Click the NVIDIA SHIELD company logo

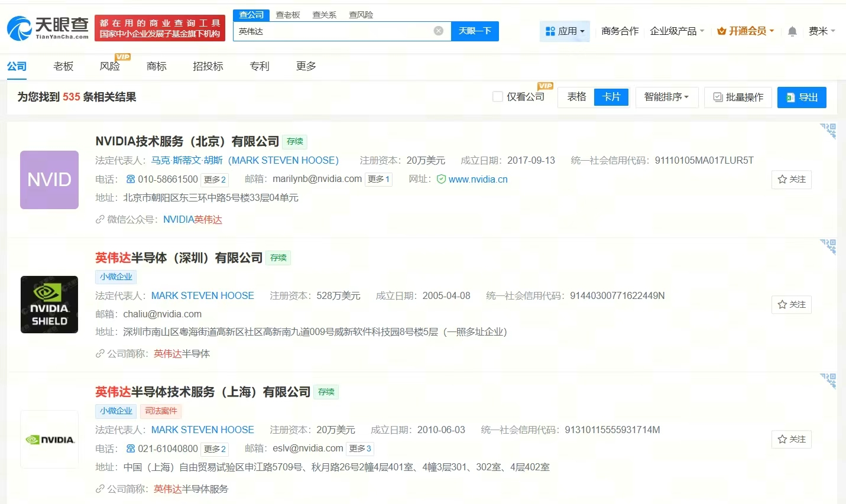coord(49,304)
